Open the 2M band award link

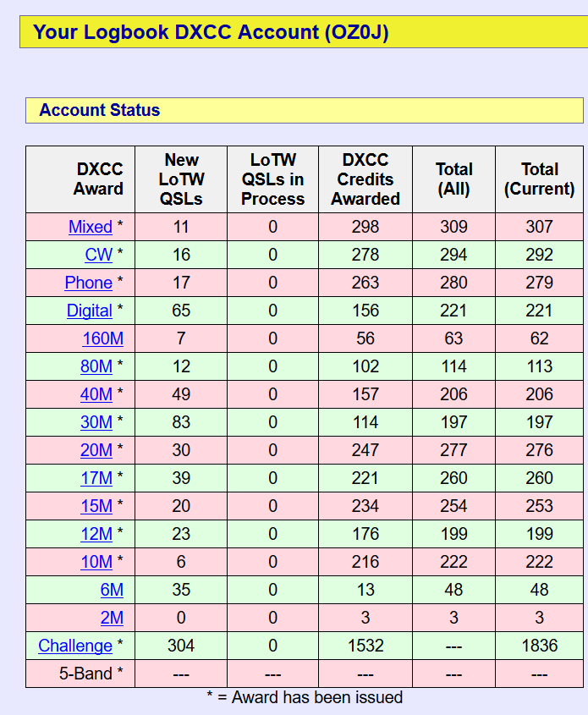[x=112, y=618]
